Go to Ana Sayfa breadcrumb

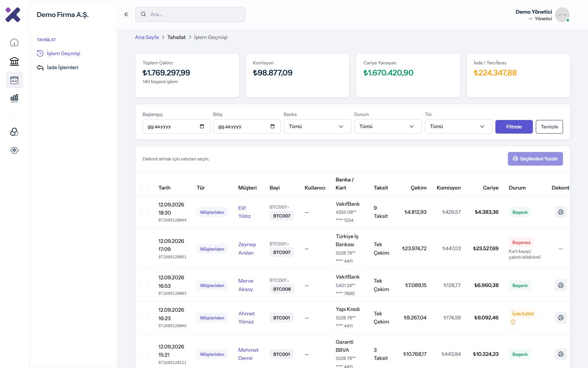click(147, 37)
